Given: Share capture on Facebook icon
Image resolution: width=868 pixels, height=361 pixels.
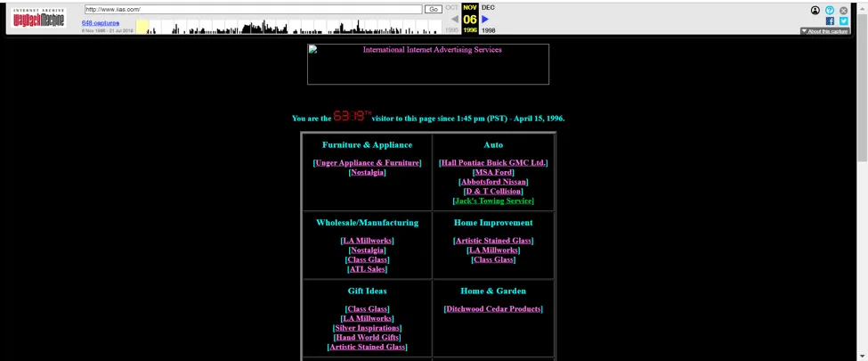Looking at the screenshot, I should (830, 21).
